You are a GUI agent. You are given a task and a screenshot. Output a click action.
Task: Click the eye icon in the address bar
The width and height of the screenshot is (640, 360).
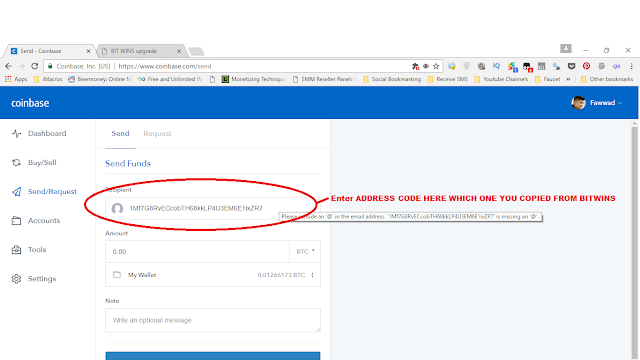426,66
